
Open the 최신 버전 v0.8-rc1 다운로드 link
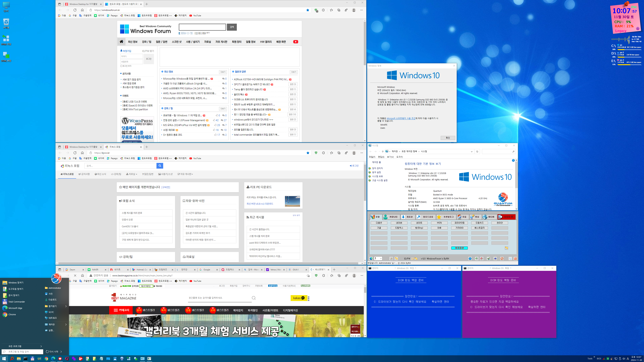click(x=260, y=204)
